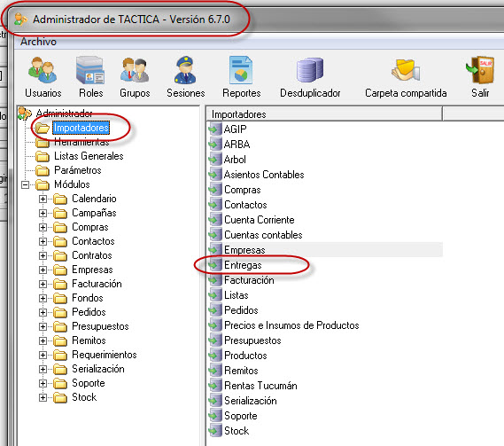Select Listas Generales tree folder
The height and width of the screenshot is (446, 504).
[x=89, y=156]
